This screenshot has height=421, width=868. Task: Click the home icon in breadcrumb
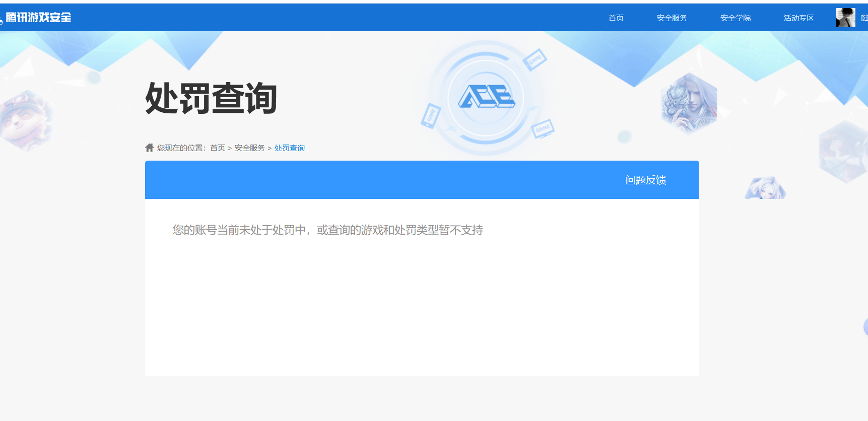coord(149,148)
